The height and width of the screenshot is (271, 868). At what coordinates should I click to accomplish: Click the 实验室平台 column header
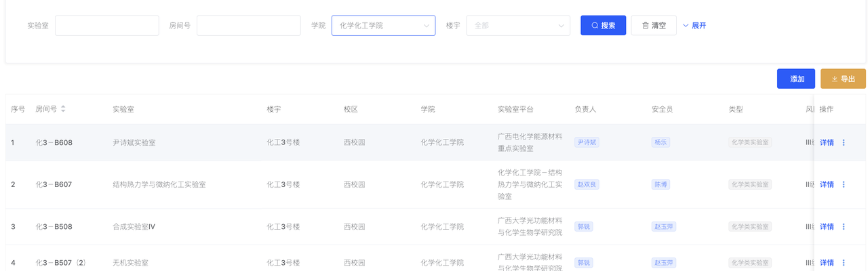tap(515, 109)
